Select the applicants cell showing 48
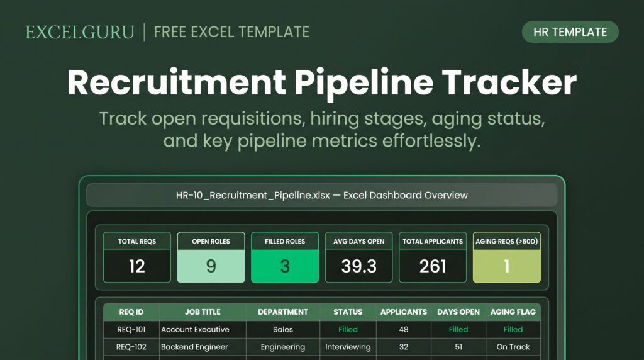This screenshot has width=644, height=360. [404, 330]
